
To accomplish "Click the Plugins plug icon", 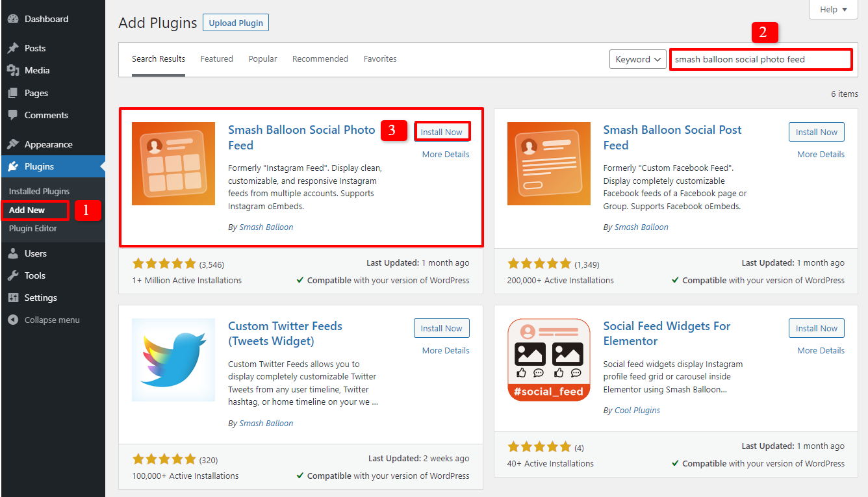I will 13,166.
